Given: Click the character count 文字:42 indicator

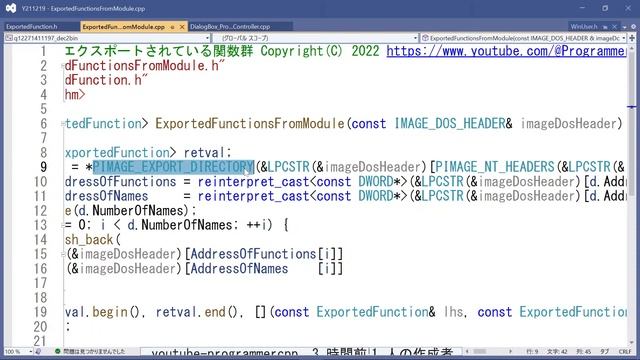Looking at the screenshot, I should point(558,351).
